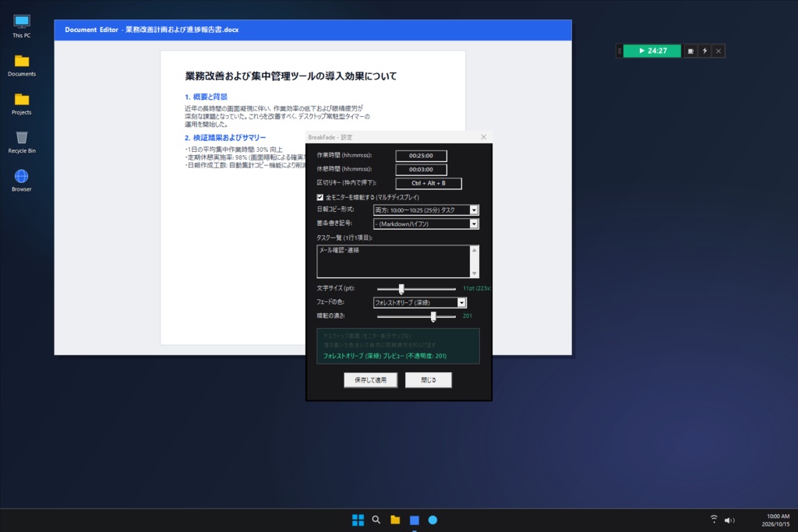Click the timer widget drag grip handle
Image resolution: width=798 pixels, height=532 pixels.
pyautogui.click(x=620, y=51)
